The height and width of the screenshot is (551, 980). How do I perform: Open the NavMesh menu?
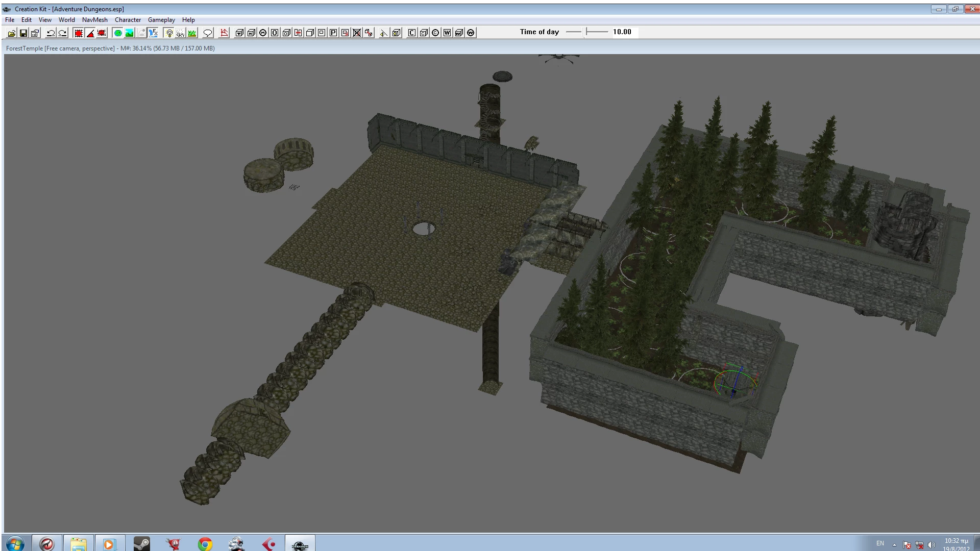pos(95,20)
